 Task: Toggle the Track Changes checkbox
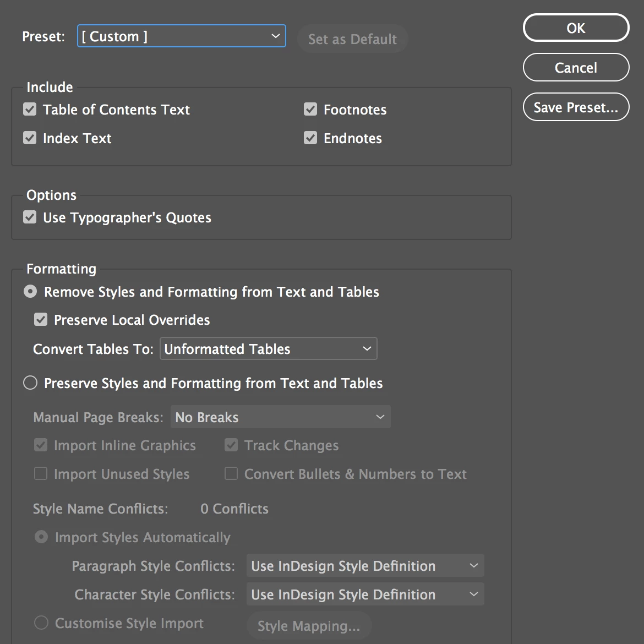click(x=232, y=445)
